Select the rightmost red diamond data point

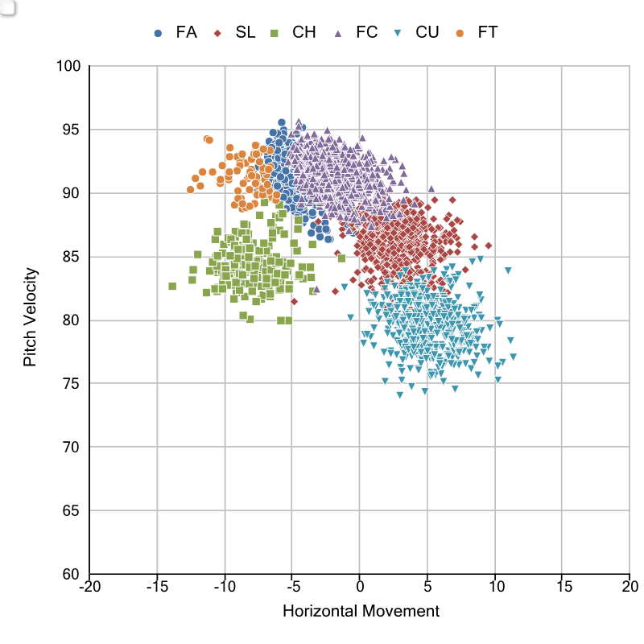489,246
